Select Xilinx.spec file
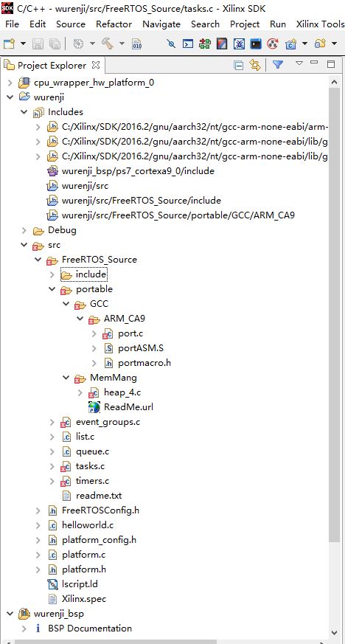Viewport: 345px width, 644px height. point(84,599)
